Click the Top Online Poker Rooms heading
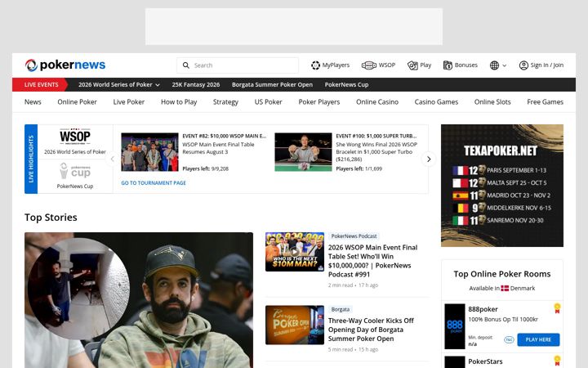 [502, 274]
